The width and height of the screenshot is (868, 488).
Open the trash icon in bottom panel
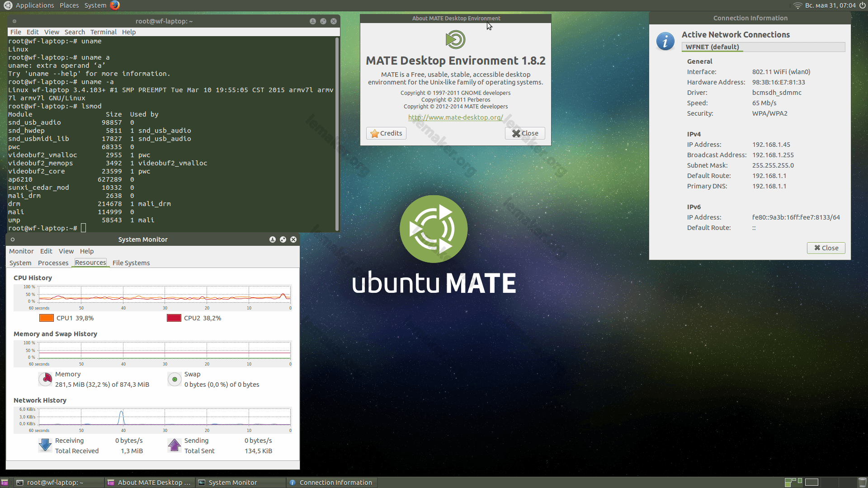[x=862, y=483]
